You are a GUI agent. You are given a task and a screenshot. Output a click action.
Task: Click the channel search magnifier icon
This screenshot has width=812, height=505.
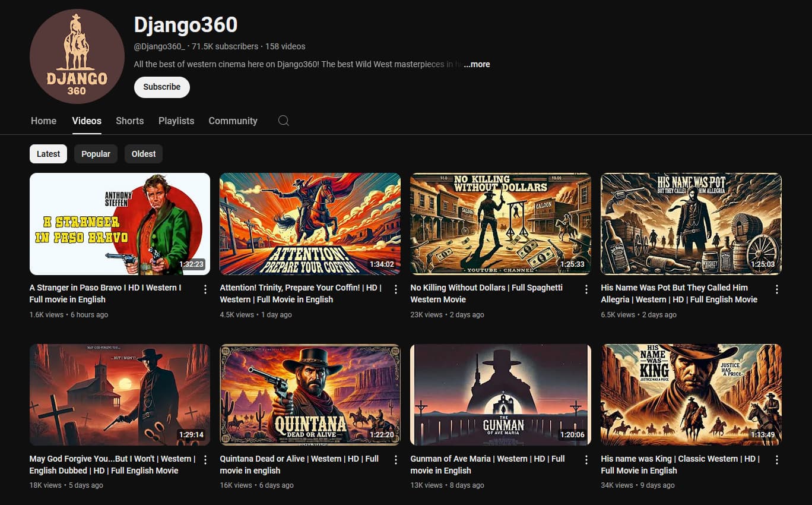pyautogui.click(x=284, y=121)
